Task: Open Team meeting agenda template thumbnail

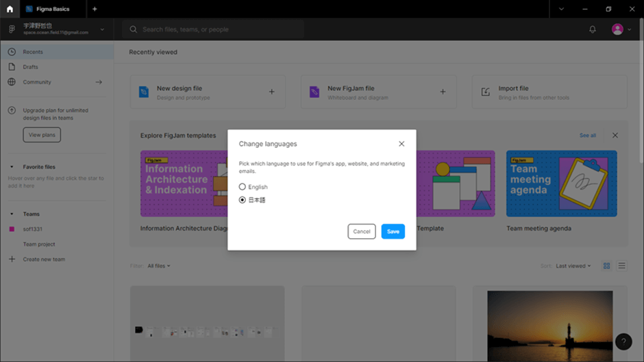Action: tap(562, 183)
